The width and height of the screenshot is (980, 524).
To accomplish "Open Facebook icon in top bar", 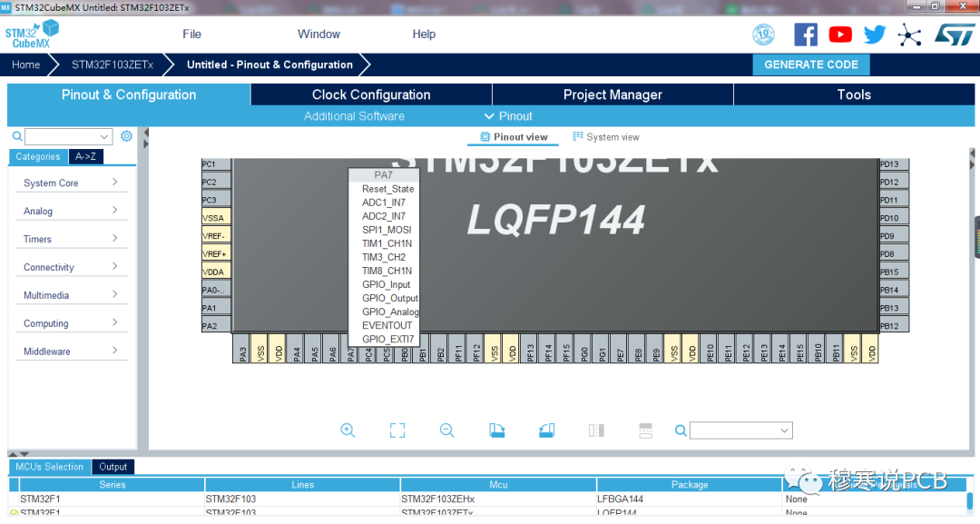I will coord(806,35).
